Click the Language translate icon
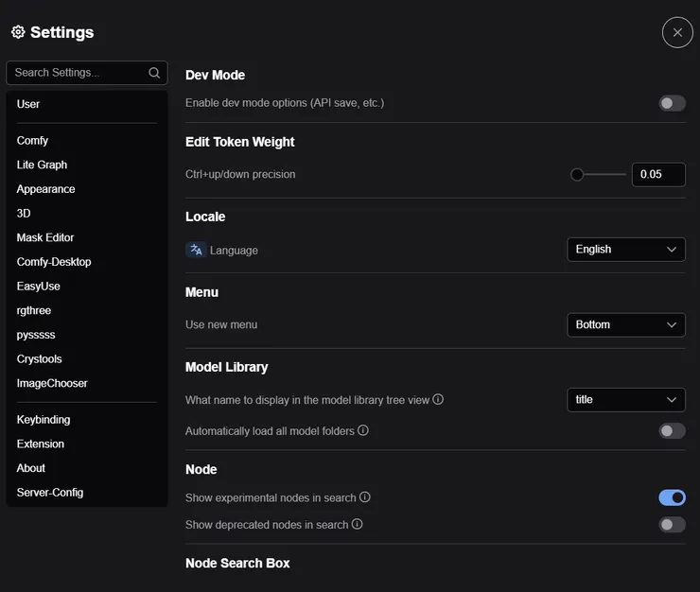 [x=196, y=250]
